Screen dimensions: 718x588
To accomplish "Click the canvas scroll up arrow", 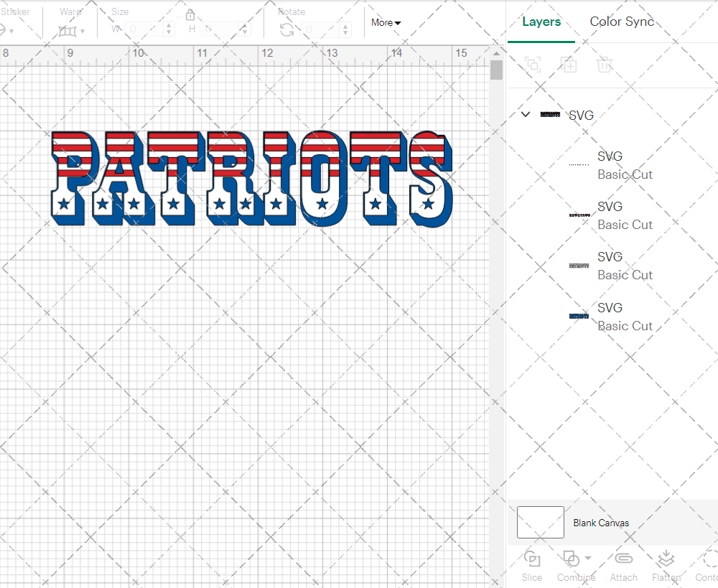I will [x=496, y=54].
